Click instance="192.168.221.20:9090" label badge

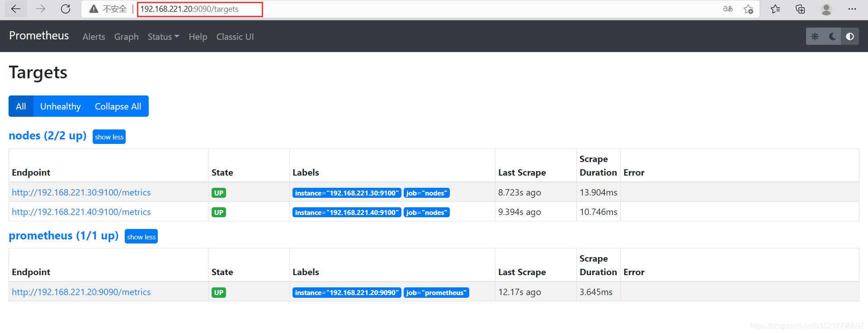coord(347,292)
